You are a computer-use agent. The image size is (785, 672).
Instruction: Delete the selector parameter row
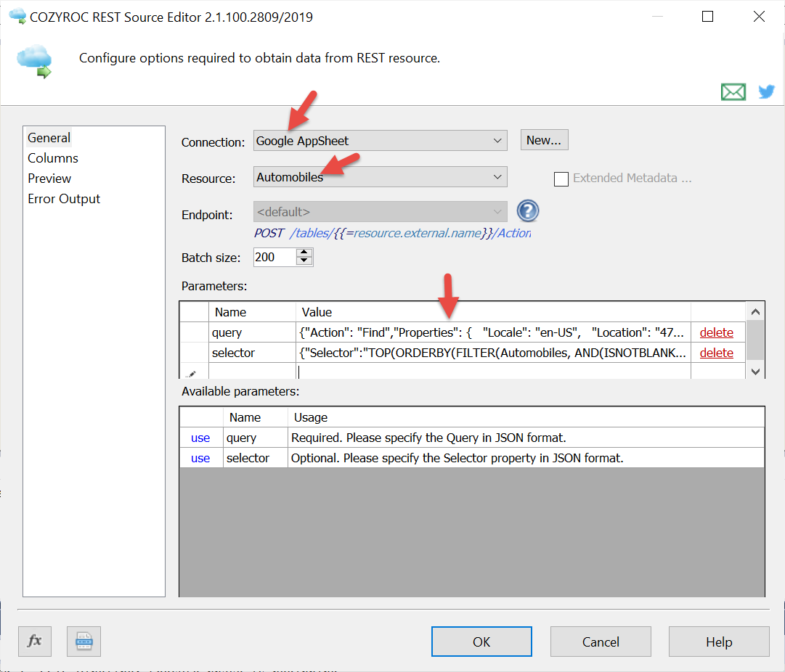[x=716, y=353]
